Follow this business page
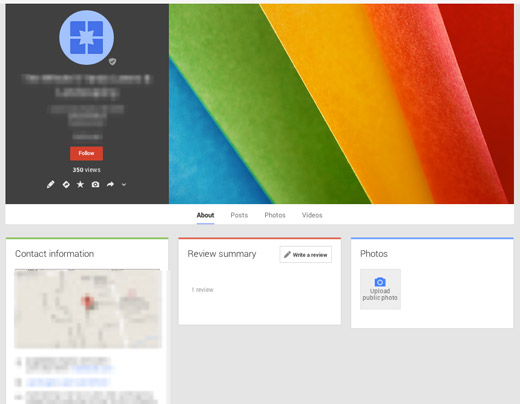 (86, 153)
